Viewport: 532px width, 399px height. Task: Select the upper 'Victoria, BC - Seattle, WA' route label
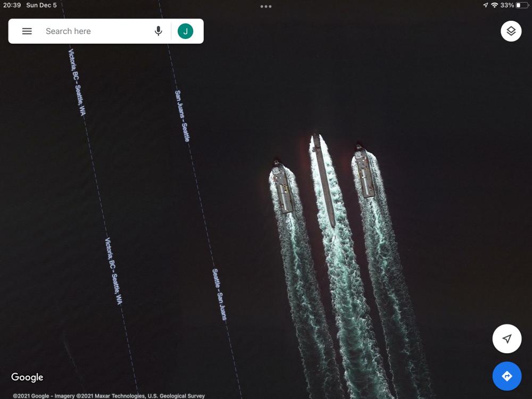pos(77,82)
